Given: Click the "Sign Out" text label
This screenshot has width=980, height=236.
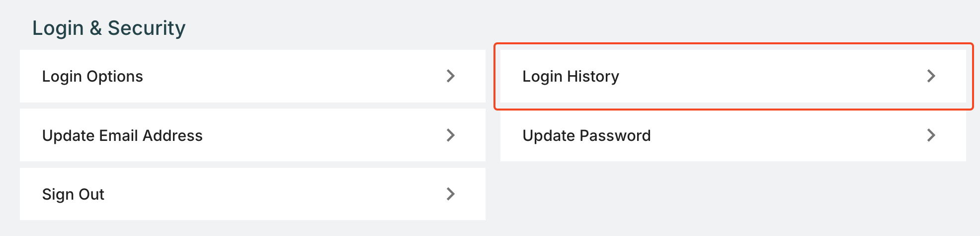Looking at the screenshot, I should [73, 194].
